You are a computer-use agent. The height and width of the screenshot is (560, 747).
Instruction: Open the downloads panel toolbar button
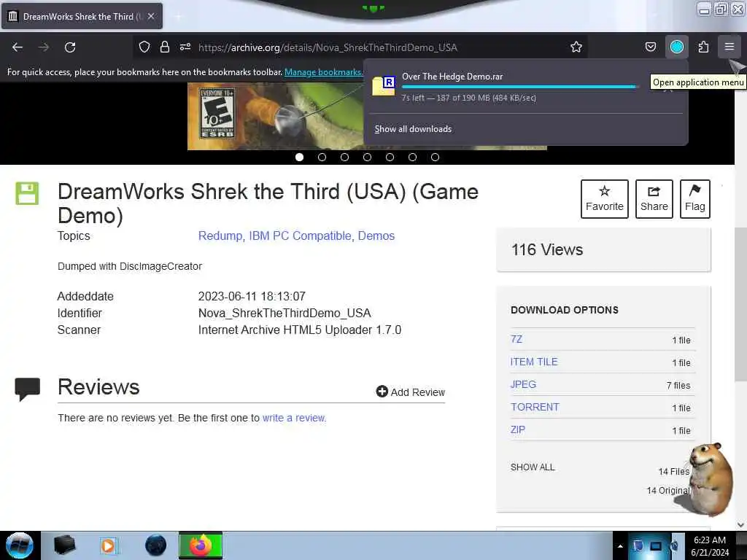[x=676, y=47]
